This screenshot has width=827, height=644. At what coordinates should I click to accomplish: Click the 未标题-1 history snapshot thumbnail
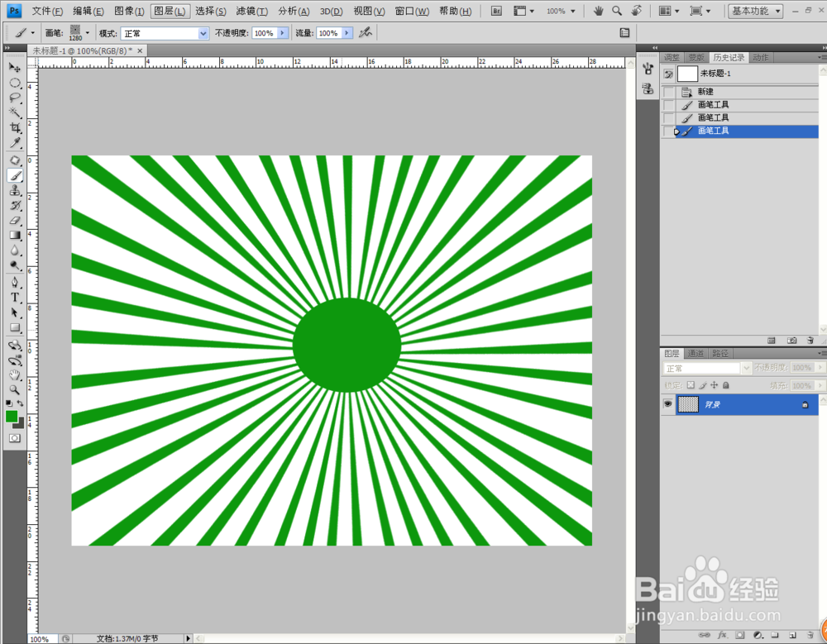coord(687,74)
